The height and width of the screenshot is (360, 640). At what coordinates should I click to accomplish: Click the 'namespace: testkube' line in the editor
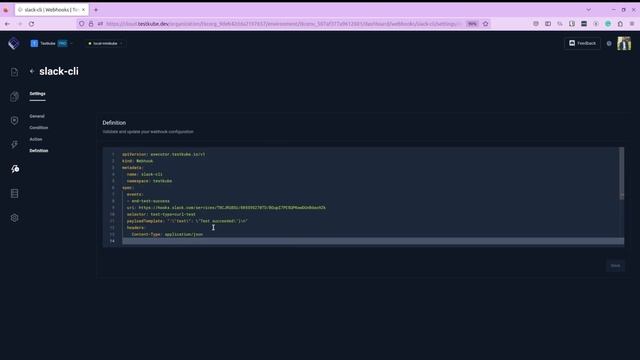click(149, 181)
